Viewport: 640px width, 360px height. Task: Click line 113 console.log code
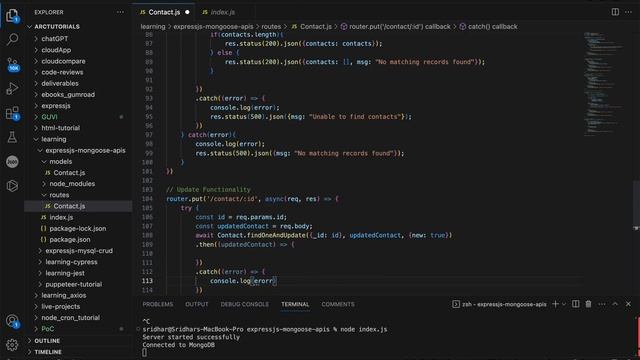point(243,281)
